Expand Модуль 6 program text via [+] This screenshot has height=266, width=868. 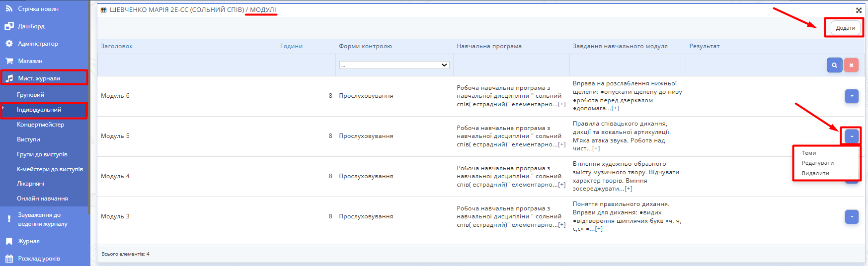pos(561,104)
